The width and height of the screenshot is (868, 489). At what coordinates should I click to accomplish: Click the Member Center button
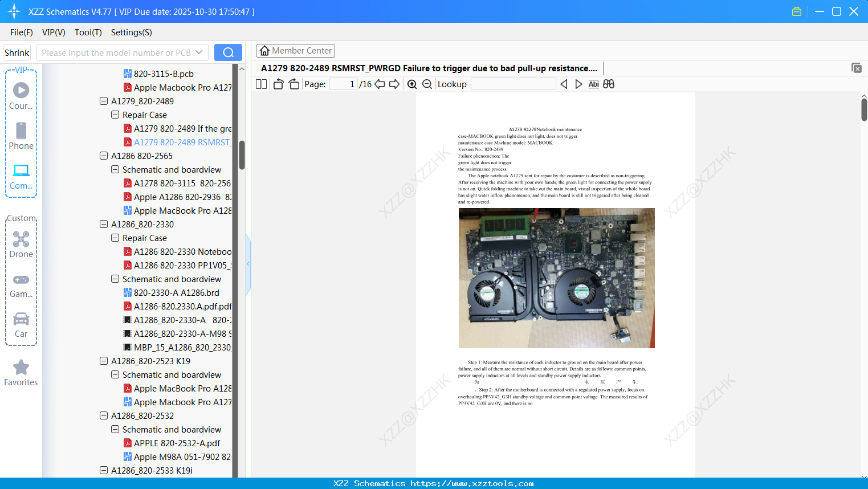(x=295, y=51)
